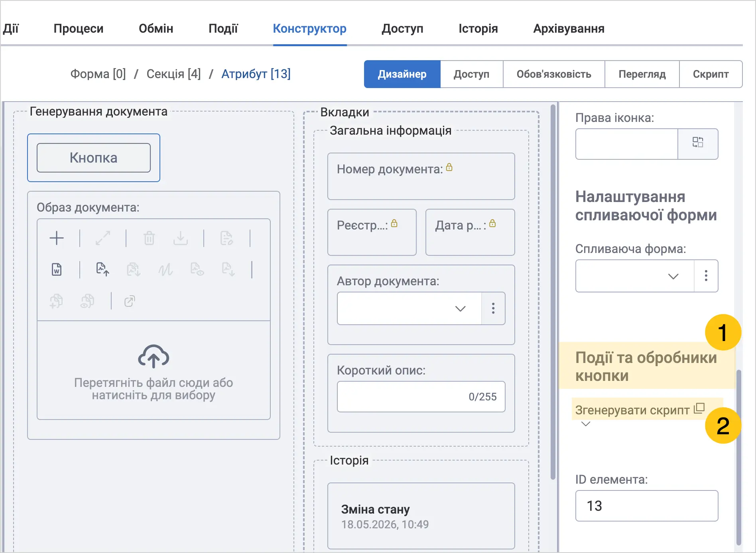Click lock icon next to Дата р field
Image resolution: width=756 pixels, height=553 pixels.
pos(493,223)
